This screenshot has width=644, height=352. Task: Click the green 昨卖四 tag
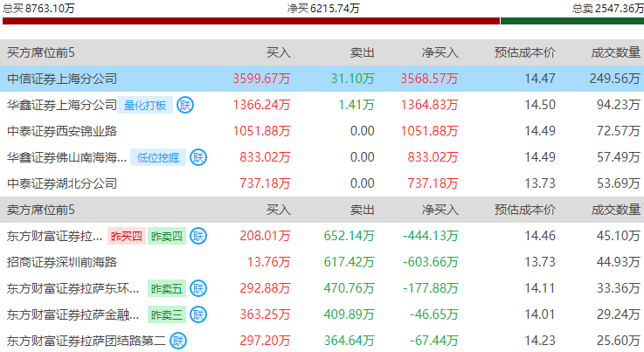click(167, 235)
